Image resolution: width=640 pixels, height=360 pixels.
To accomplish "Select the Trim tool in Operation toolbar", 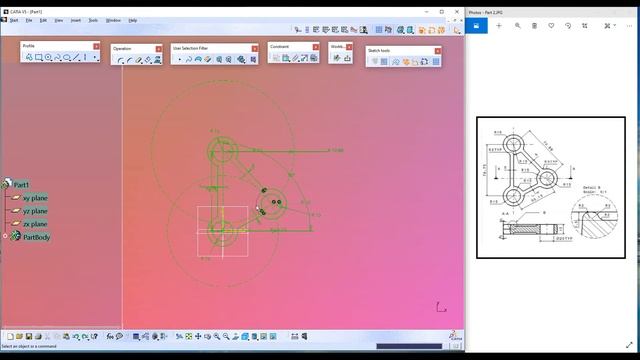I will [139, 60].
